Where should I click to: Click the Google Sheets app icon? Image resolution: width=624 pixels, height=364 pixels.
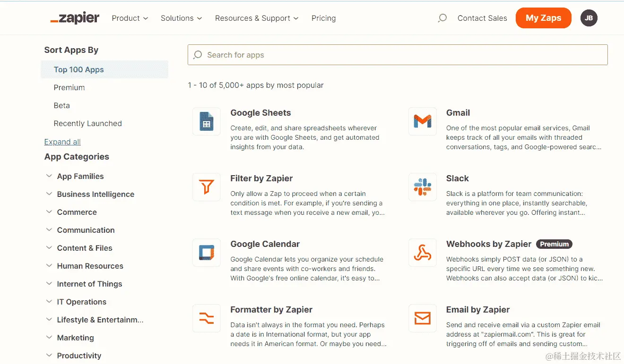(x=207, y=122)
